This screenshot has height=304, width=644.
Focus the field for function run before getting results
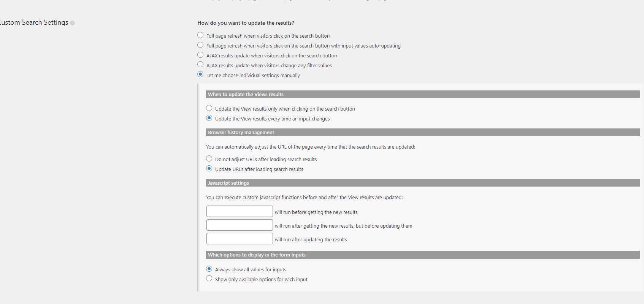tap(240, 211)
